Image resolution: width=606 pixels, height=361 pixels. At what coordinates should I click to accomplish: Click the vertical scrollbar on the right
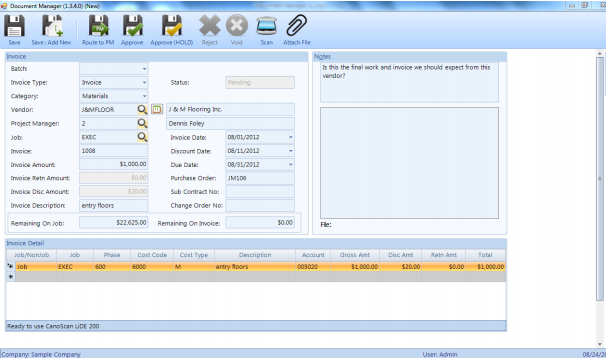point(600,178)
